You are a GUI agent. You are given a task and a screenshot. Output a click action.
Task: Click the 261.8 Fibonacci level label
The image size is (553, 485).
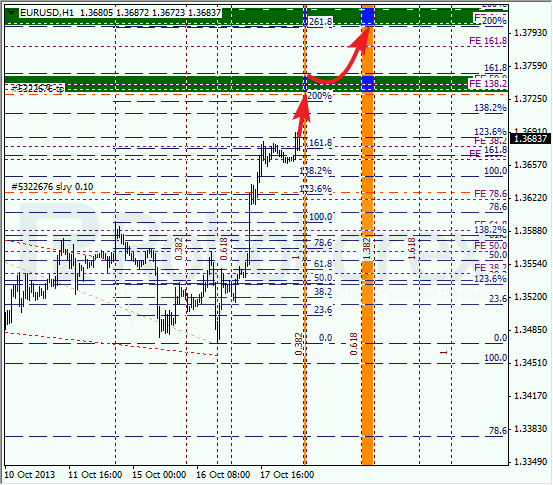coord(321,22)
